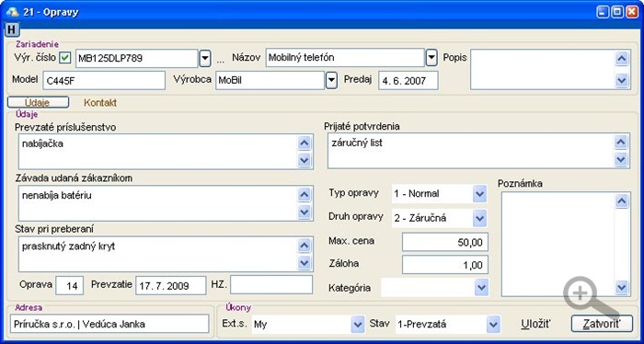Expand the Druh opravy dropdown
Screen dimensions: 644x344
479,218
